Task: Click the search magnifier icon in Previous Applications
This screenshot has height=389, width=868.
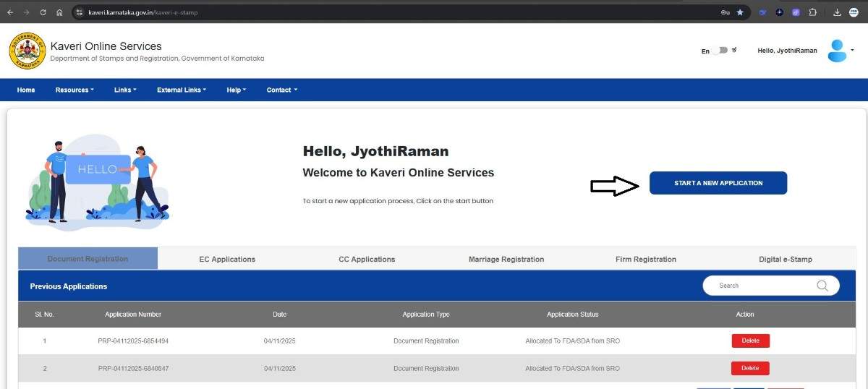Action: point(822,286)
